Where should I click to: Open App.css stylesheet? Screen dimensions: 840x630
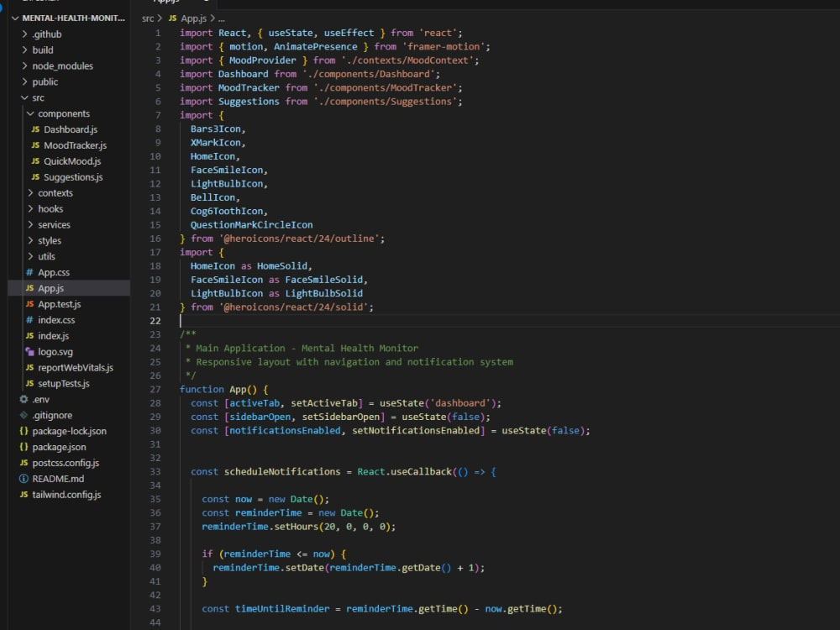[54, 272]
